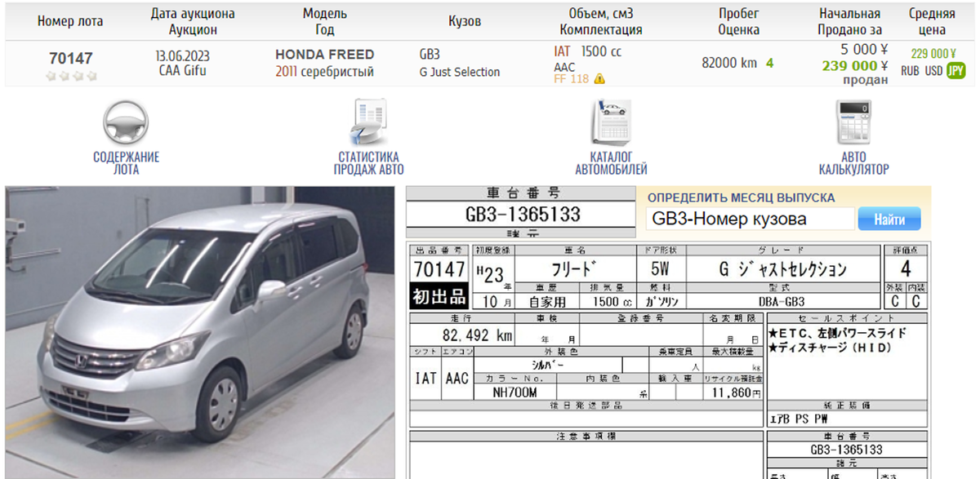Click the G Just Selection trim text
Viewport: 980px width, 479px height.
[459, 72]
